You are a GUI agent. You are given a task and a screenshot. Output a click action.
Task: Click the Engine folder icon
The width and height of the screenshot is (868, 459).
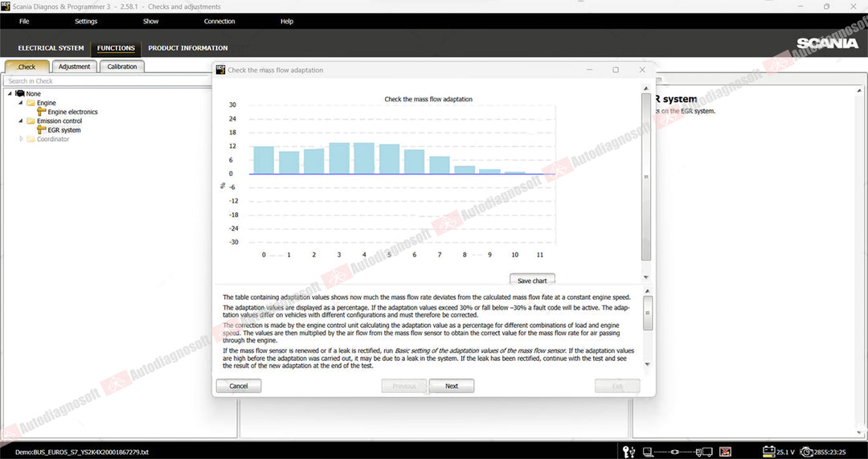point(31,103)
